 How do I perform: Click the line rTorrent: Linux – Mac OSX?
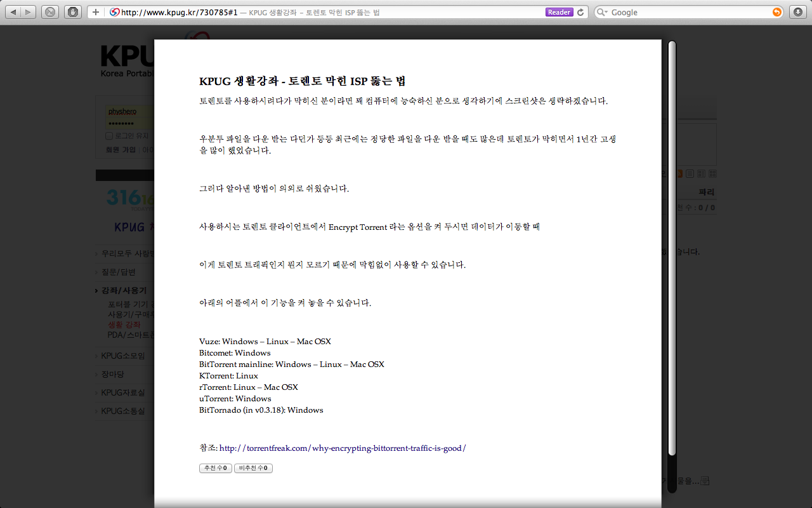(x=249, y=387)
